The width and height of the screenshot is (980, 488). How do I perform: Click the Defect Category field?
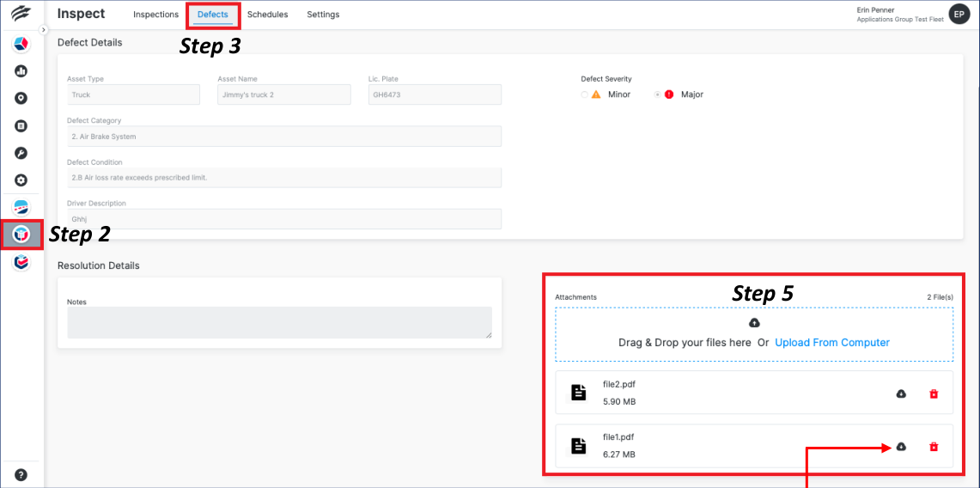coord(283,137)
